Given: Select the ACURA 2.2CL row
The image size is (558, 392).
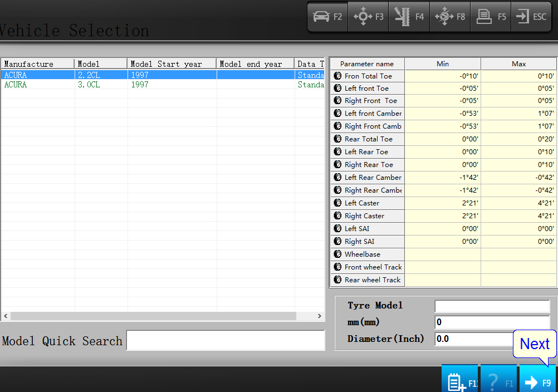Looking at the screenshot, I should (161, 75).
